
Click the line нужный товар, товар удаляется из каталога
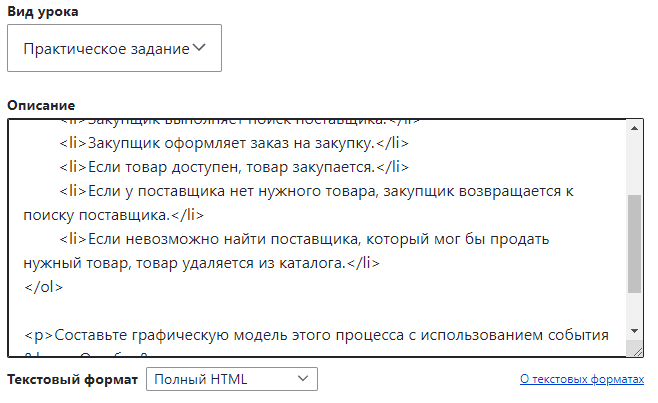point(201,263)
